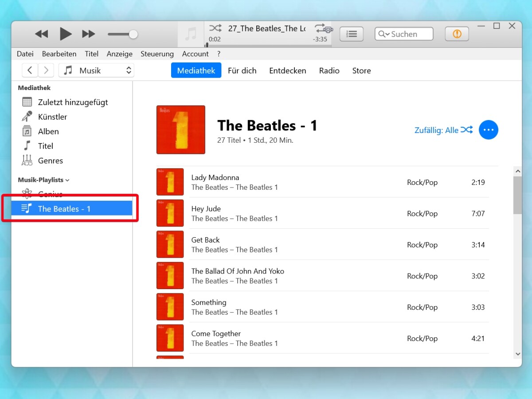Switch to the Radio tab
This screenshot has height=399, width=532.
[x=329, y=70]
